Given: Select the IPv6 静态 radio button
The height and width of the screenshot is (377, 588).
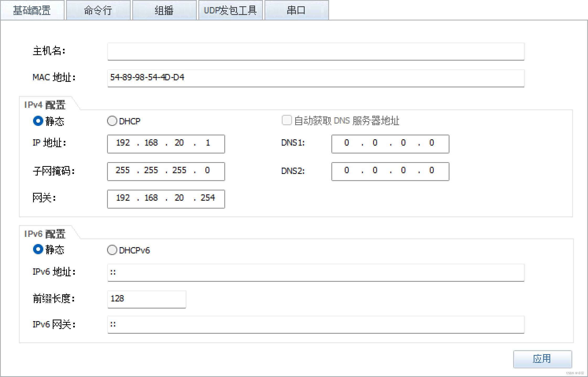Looking at the screenshot, I should (38, 249).
